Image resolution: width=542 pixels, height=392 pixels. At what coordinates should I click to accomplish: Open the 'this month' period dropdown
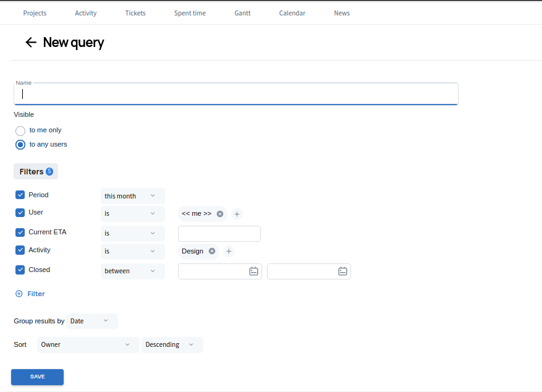click(x=132, y=196)
